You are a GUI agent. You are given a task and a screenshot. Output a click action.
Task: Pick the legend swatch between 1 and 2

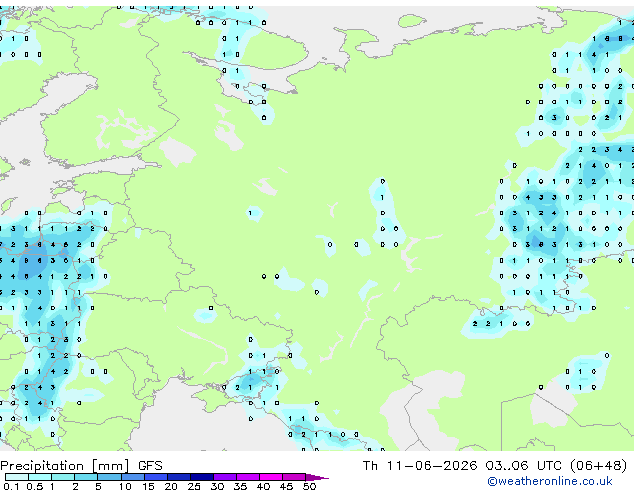pos(63,477)
